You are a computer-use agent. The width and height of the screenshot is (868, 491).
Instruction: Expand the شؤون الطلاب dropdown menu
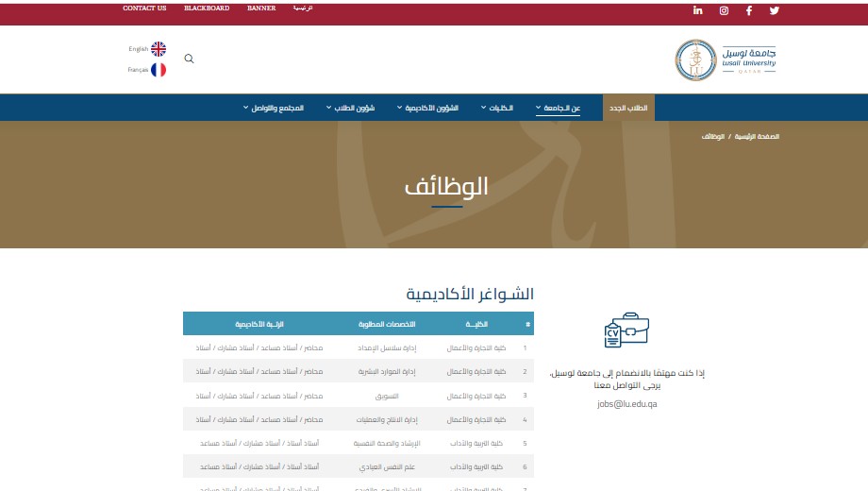coord(350,108)
